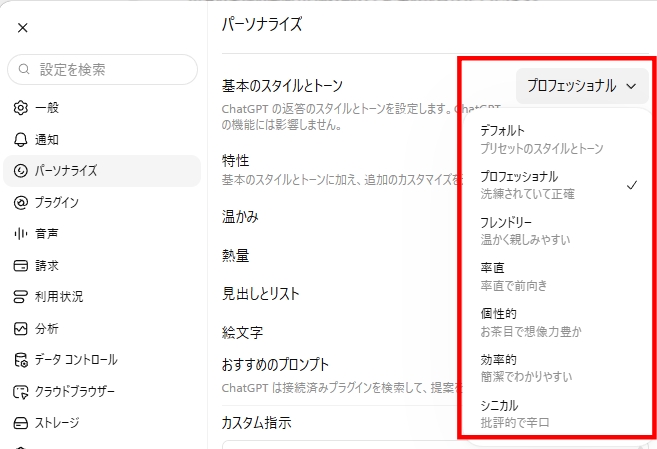
Task: Click the waveform icon for 音声
Action: pyautogui.click(x=21, y=234)
